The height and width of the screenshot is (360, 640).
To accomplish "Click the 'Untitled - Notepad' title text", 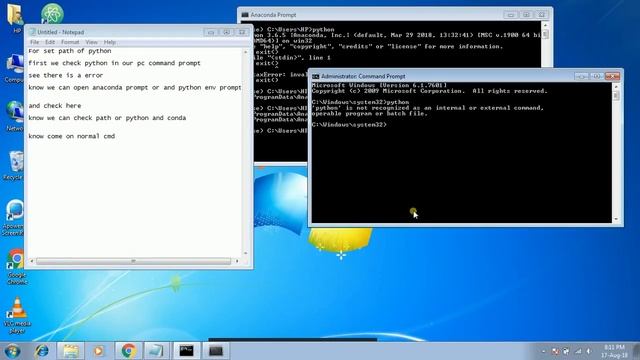I will click(x=60, y=32).
